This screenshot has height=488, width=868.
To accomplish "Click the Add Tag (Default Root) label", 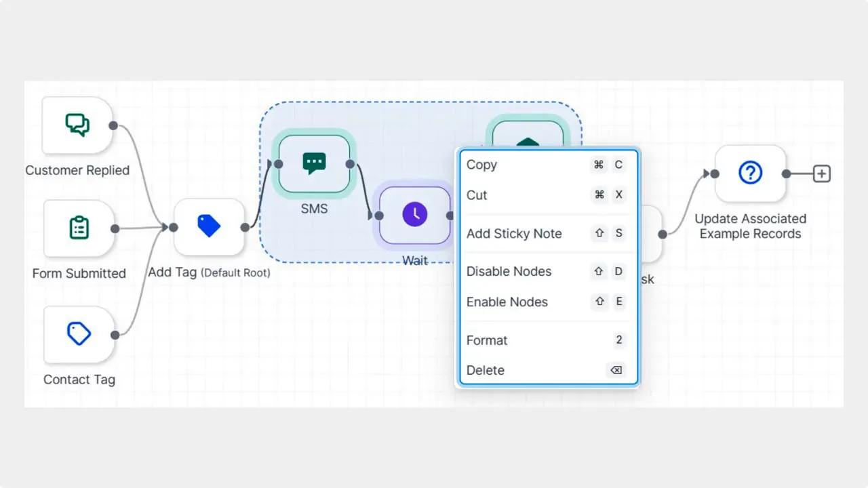I will (x=210, y=272).
